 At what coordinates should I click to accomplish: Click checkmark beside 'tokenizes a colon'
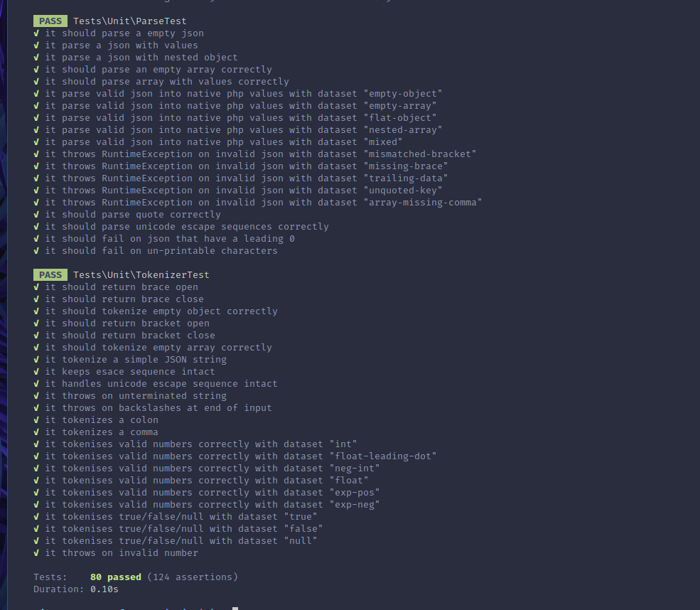36,419
